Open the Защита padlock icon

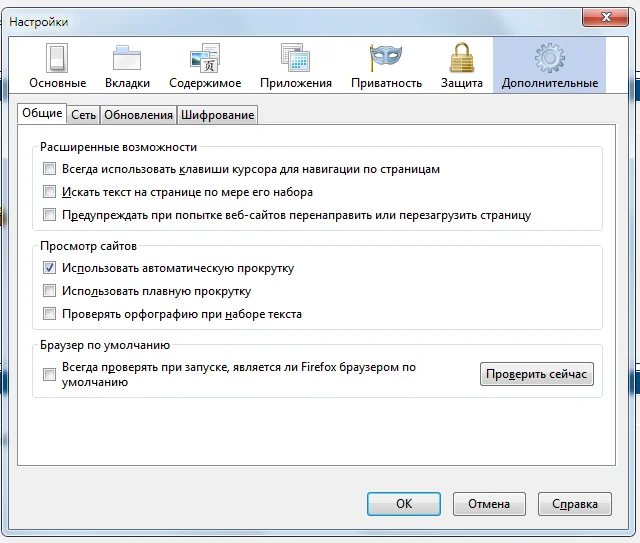click(x=461, y=59)
